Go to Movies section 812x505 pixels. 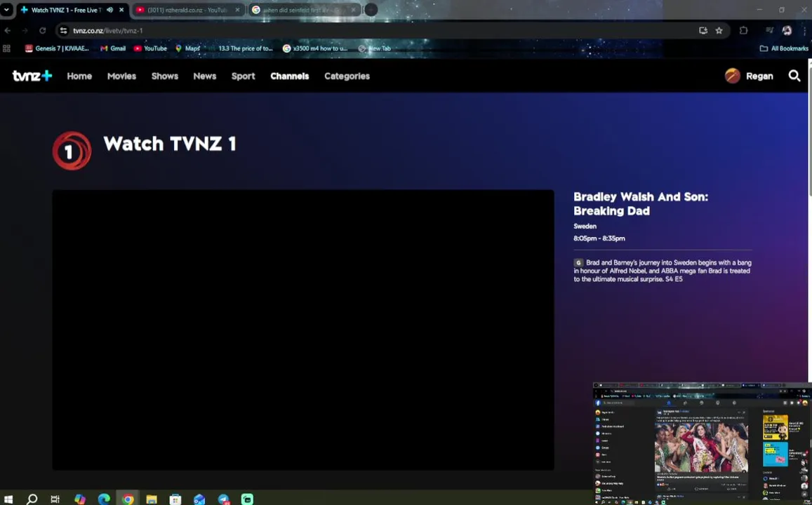pos(121,76)
